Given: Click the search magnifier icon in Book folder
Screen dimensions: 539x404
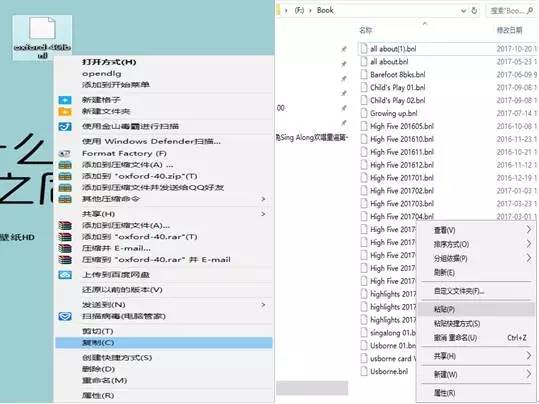Looking at the screenshot, I should coord(530,11).
